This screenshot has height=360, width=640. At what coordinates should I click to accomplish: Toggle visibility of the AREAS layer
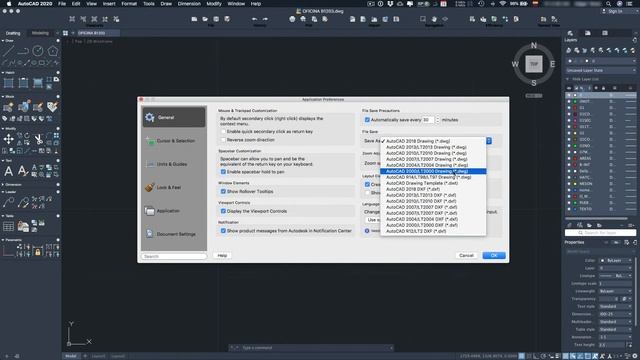[x=569, y=158]
